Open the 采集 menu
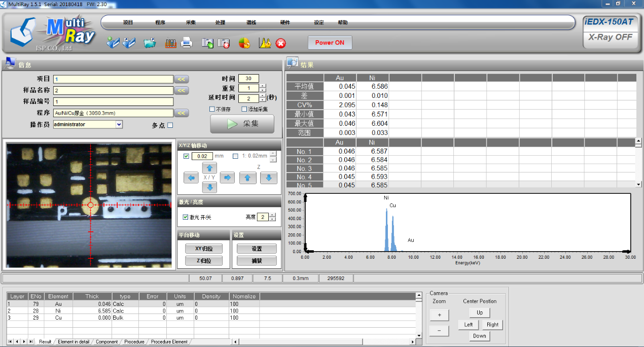 (191, 23)
